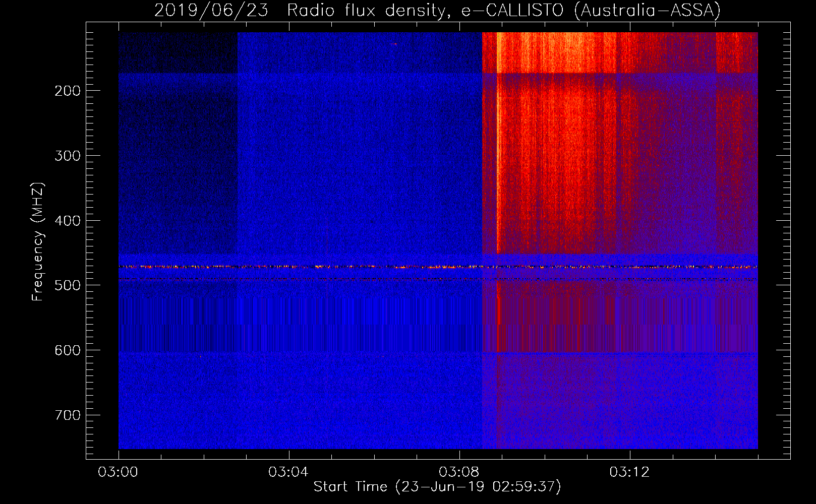Click the bright yellow vertical burst streak near 03:09
The image size is (816, 504).
[498, 143]
